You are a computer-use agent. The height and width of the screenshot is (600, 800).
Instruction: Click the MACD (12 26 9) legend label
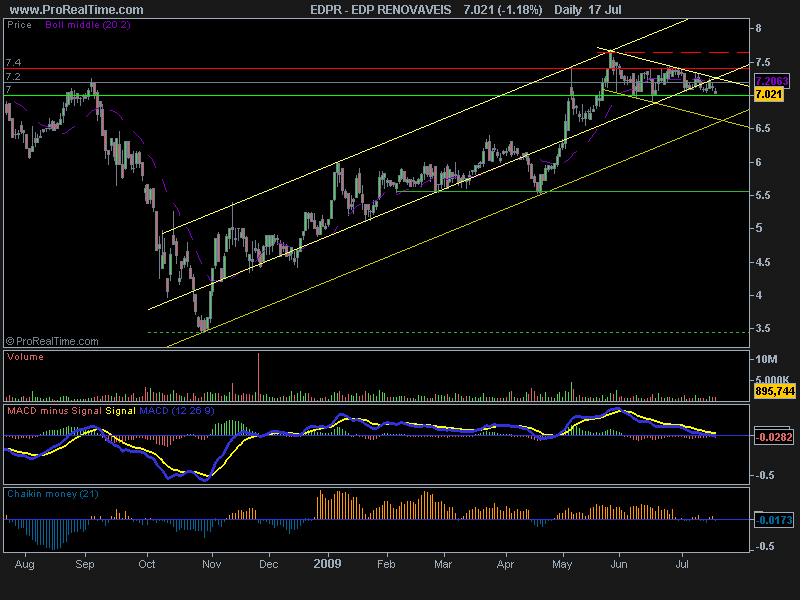tap(177, 411)
